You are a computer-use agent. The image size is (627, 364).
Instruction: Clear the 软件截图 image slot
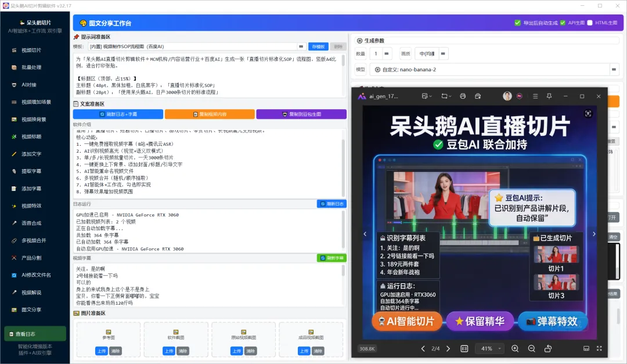(183, 351)
